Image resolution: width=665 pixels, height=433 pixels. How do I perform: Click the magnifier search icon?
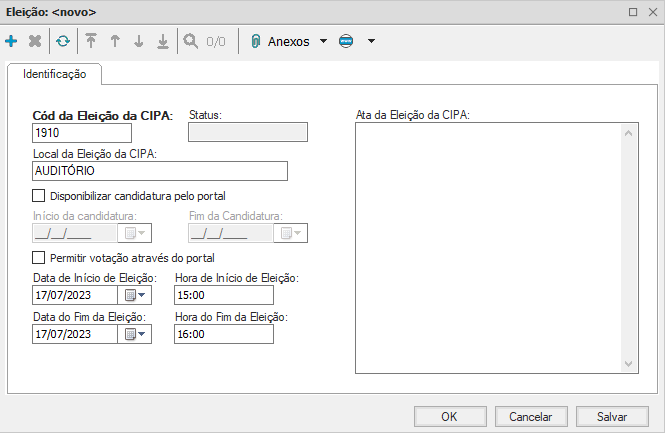coord(190,42)
